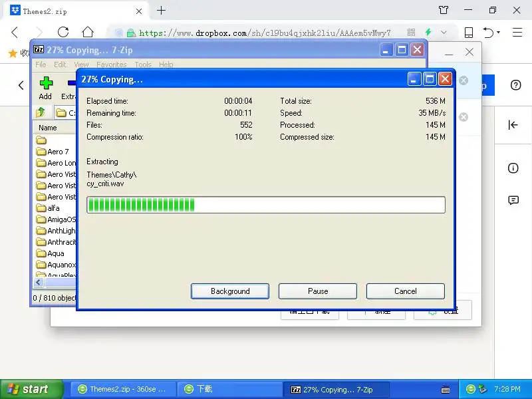Click the second gray cancel circle in download panel
This screenshot has width=532, height=399.
pos(464,117)
